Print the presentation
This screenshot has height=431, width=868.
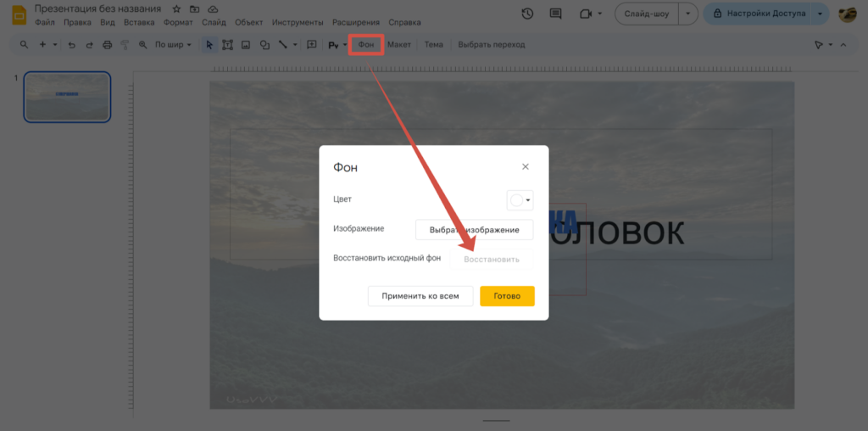[108, 45]
